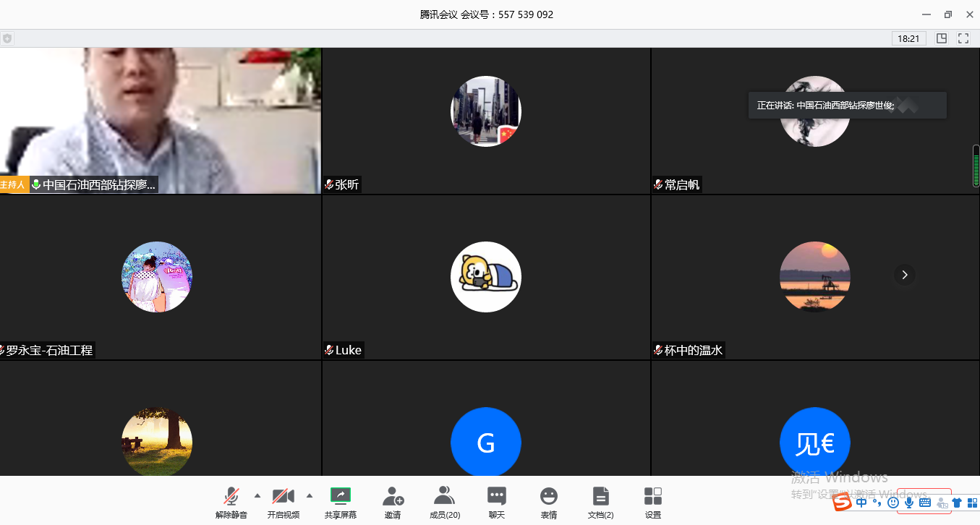Open the camera options dropdown arrow
The width and height of the screenshot is (980, 525).
pyautogui.click(x=310, y=496)
